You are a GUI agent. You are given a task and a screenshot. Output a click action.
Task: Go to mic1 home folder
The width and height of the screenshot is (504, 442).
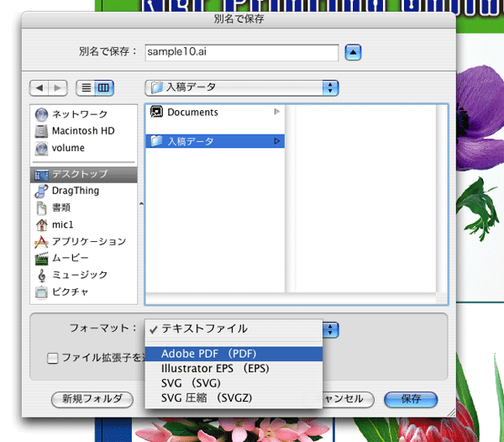tap(62, 224)
